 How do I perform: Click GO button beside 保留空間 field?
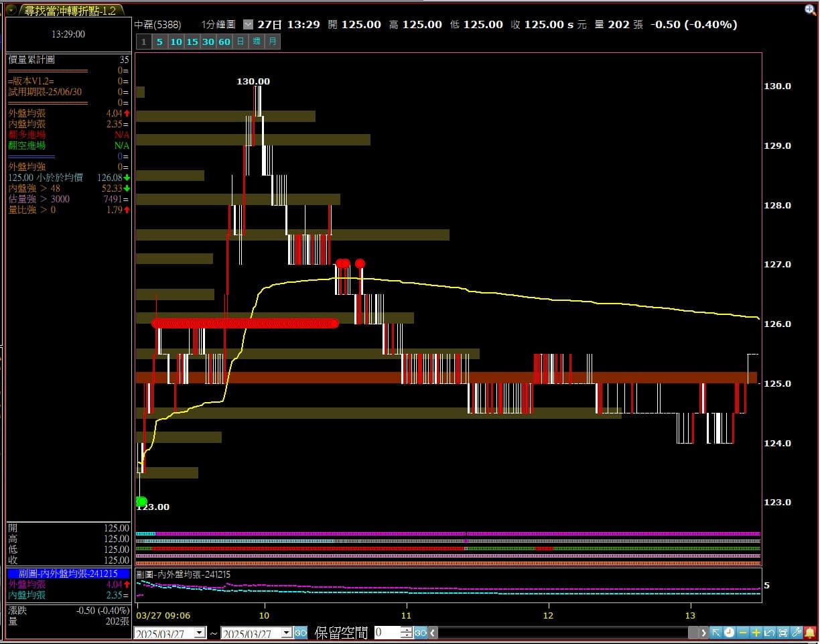pyautogui.click(x=421, y=633)
